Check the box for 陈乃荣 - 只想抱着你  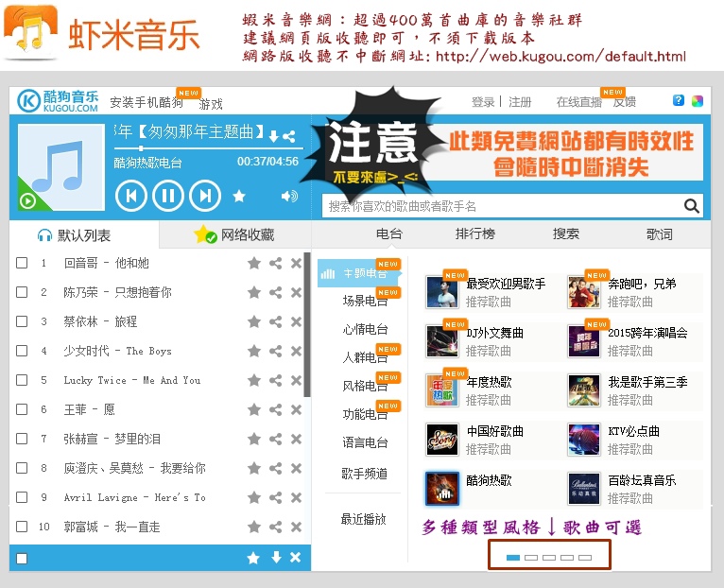pos(22,292)
